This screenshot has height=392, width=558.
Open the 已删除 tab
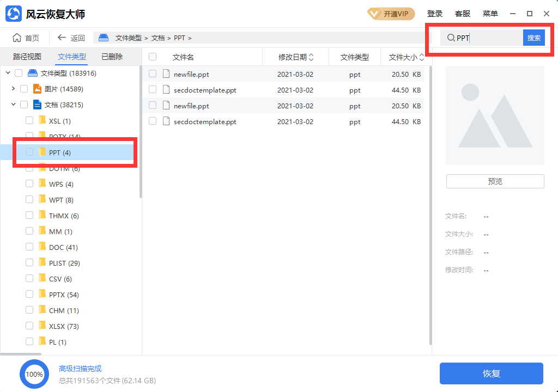click(111, 56)
